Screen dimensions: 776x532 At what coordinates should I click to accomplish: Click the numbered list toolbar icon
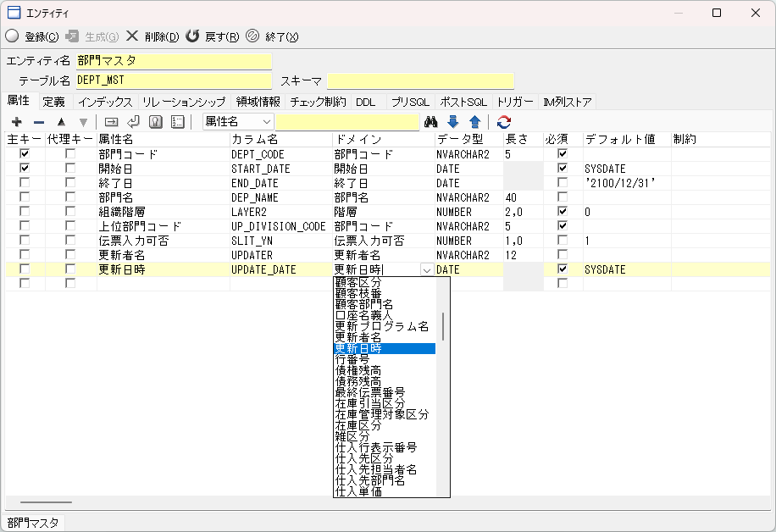[x=178, y=122]
